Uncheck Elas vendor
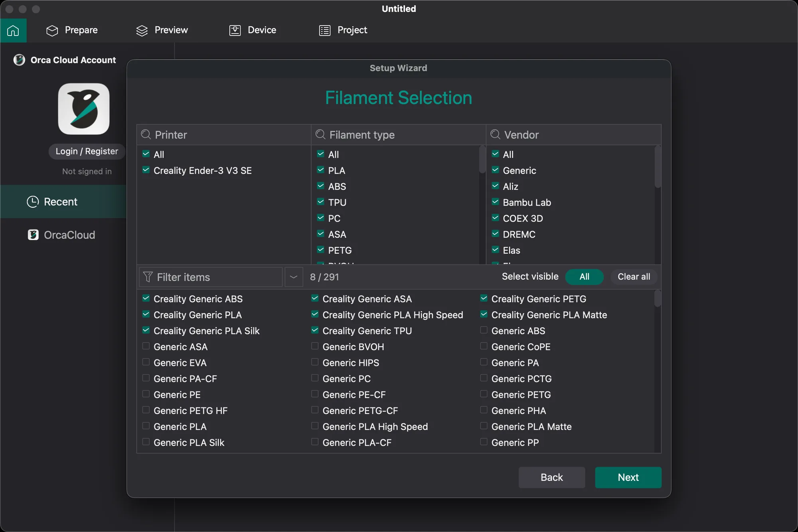Viewport: 798px width, 532px height. (x=495, y=250)
